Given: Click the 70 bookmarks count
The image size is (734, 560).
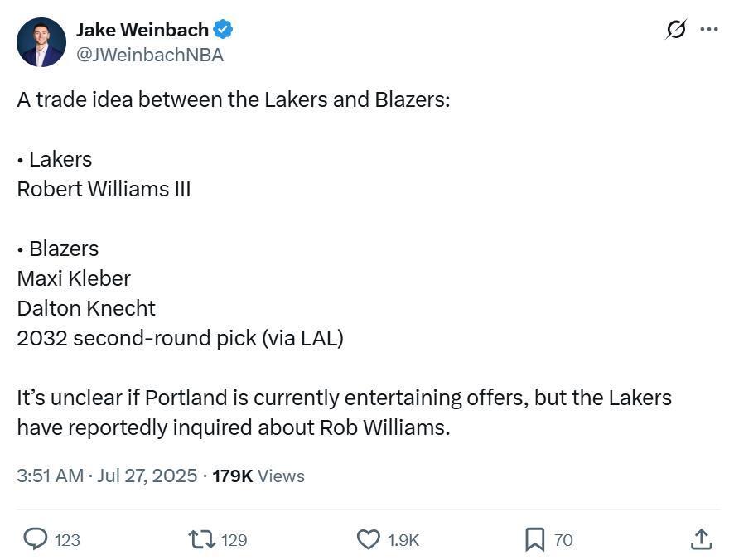Looking at the screenshot, I should (x=563, y=540).
